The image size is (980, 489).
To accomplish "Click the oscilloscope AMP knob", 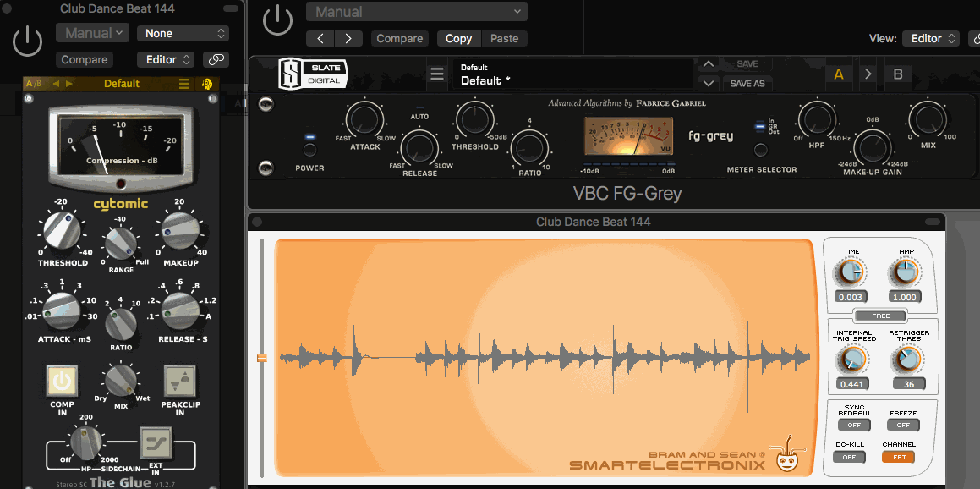I will pyautogui.click(x=905, y=272).
